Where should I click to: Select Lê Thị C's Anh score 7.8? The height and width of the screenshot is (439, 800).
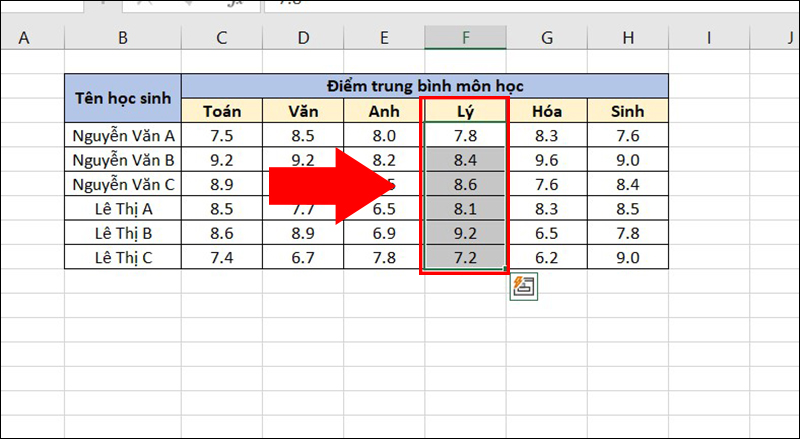click(384, 257)
